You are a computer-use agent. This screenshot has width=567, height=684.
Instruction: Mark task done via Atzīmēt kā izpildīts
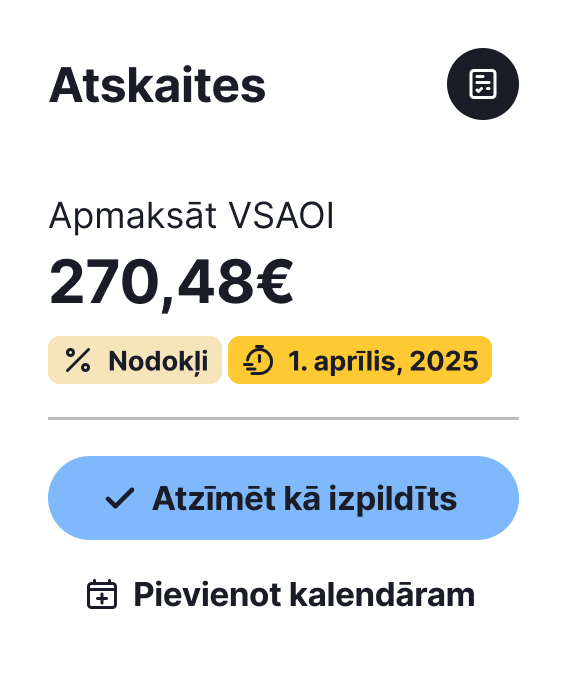pos(284,498)
